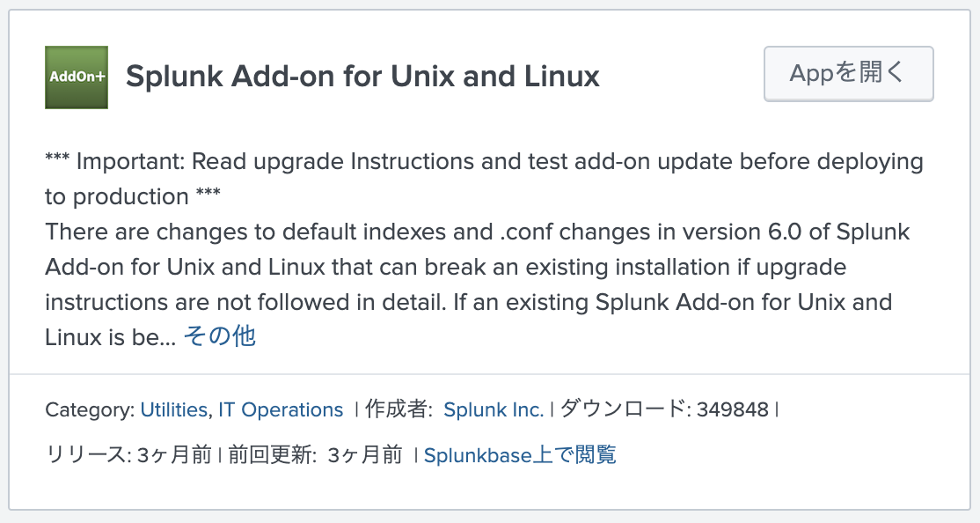Click the Category: Utilities entry
The height and width of the screenshot is (523, 980).
click(x=172, y=409)
